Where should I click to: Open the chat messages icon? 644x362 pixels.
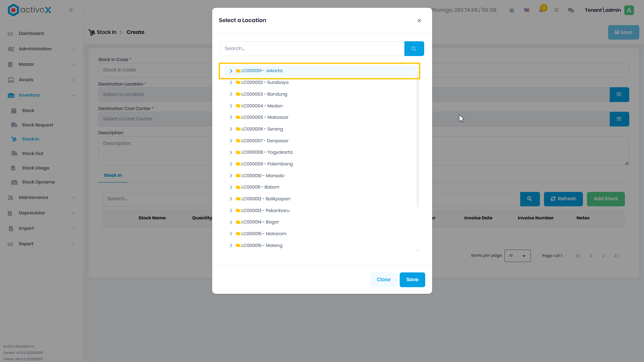pyautogui.click(x=571, y=10)
